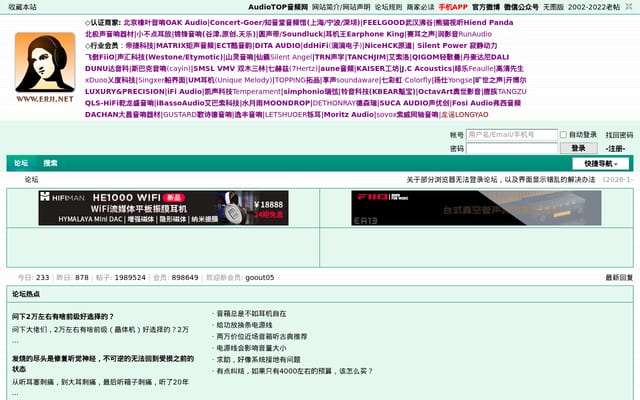Screen dimensions: 640x400
Task: Open Silent Power 寂静动力 link
Action: pyautogui.click(x=457, y=45)
